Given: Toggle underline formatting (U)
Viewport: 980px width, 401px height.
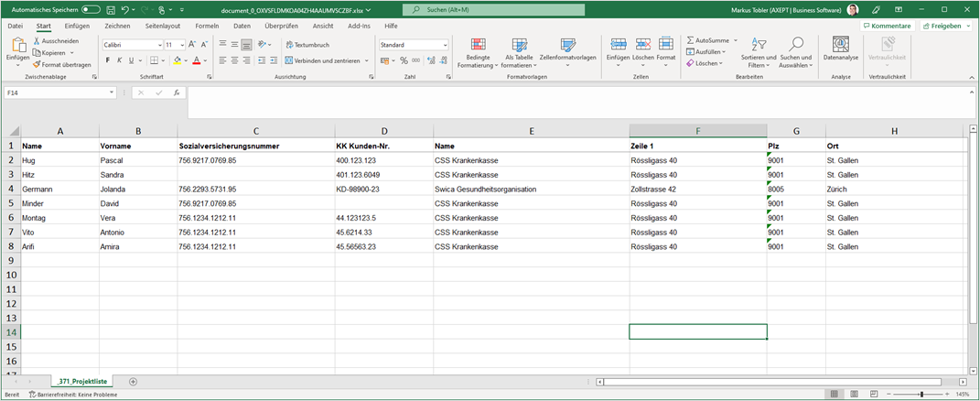Looking at the screenshot, I should click(131, 60).
